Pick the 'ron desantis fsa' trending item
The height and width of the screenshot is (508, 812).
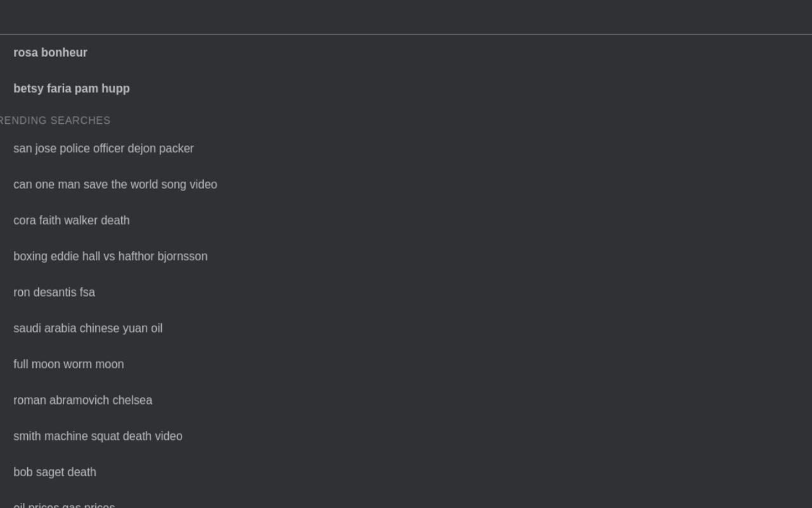[406, 293]
